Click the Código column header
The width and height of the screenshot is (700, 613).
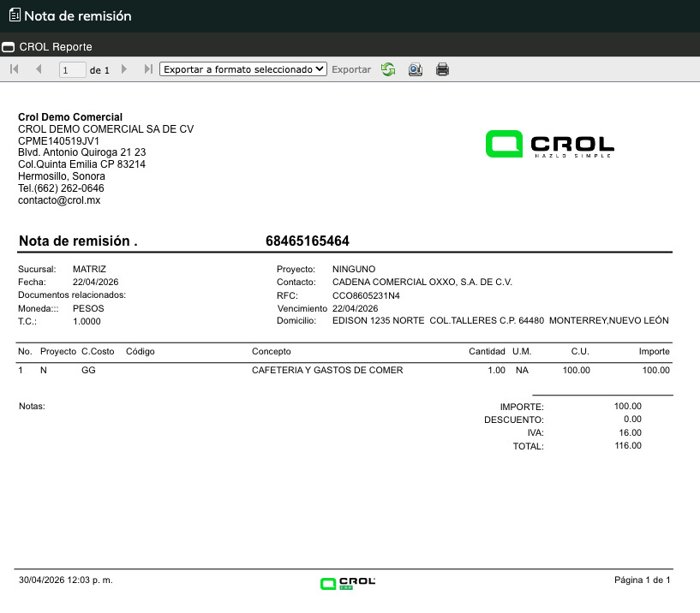click(x=141, y=351)
